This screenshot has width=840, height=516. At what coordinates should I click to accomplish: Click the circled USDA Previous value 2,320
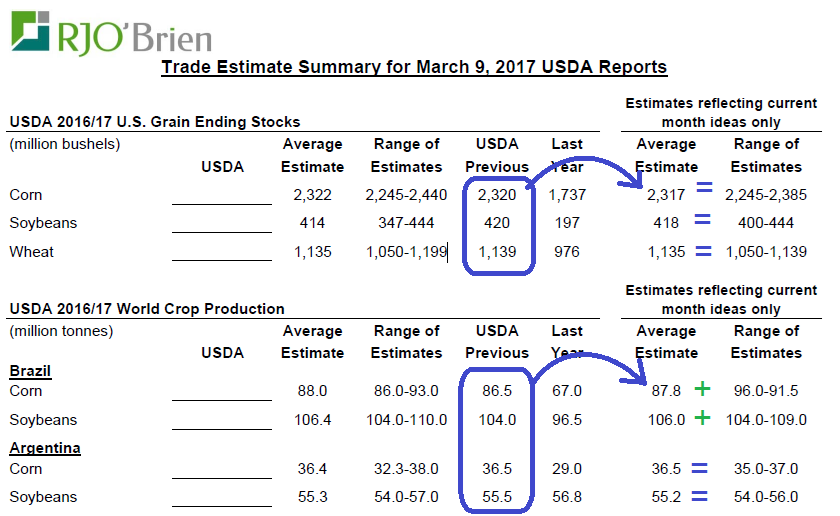[x=497, y=195]
